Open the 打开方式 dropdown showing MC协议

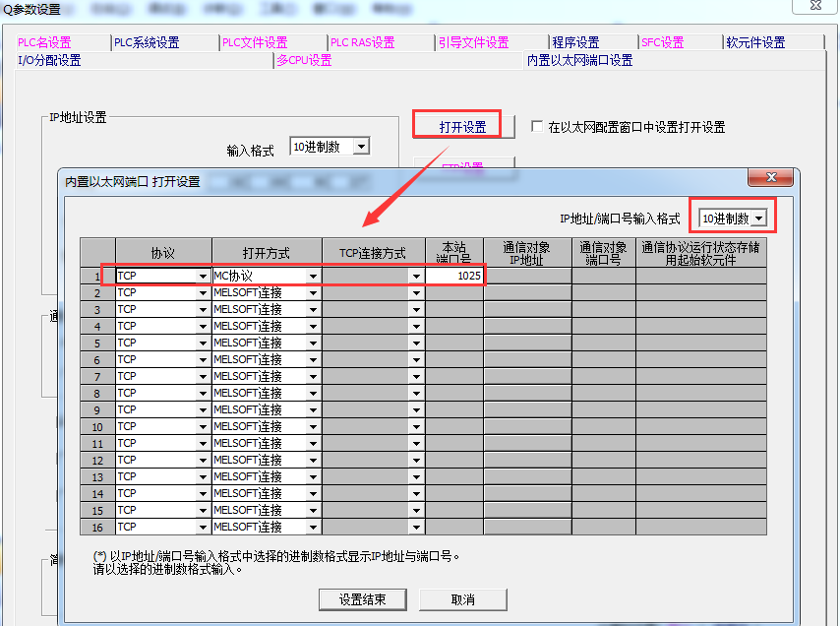coord(314,276)
